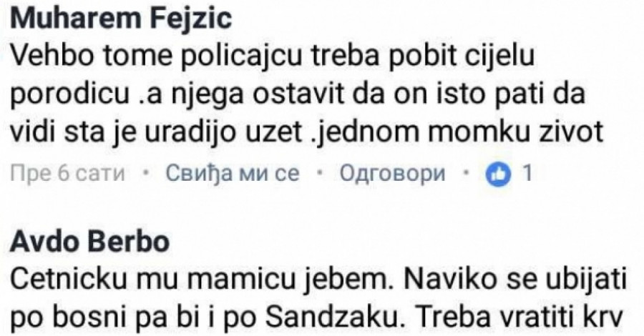Like the comment via "Свиђа ми се"
This screenshot has height=336, width=644.
(233, 173)
